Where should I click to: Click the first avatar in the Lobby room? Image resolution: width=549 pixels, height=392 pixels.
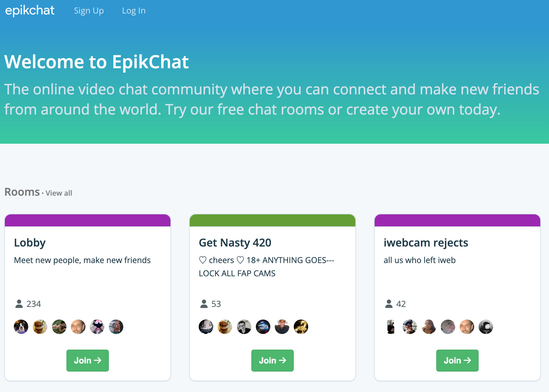click(21, 327)
